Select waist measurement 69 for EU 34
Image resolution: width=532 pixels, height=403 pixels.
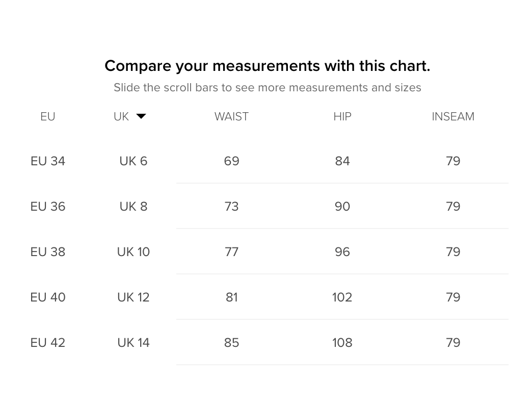click(231, 161)
